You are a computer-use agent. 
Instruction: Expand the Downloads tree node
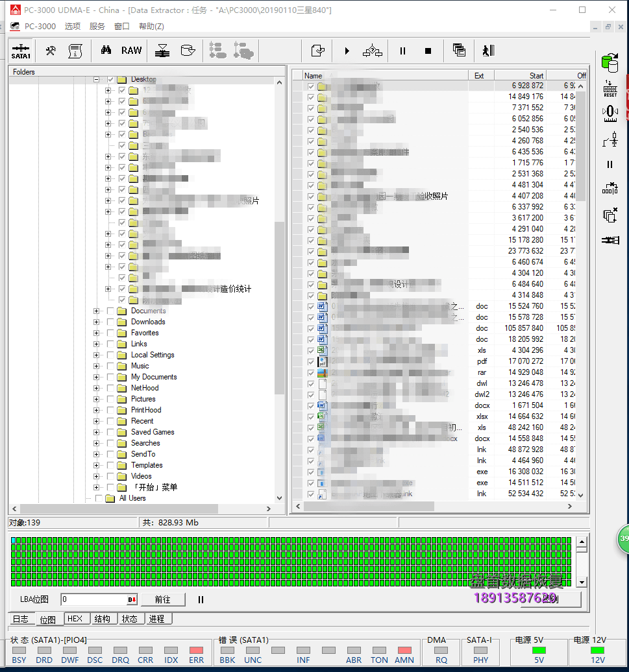tap(97, 322)
